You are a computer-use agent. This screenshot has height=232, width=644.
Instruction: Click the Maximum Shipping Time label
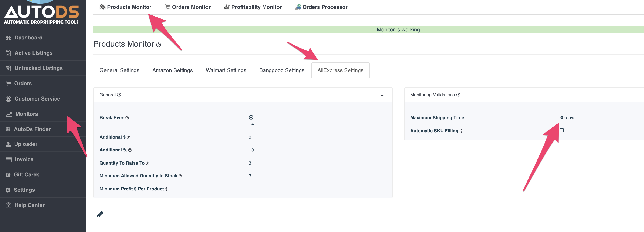click(x=437, y=118)
